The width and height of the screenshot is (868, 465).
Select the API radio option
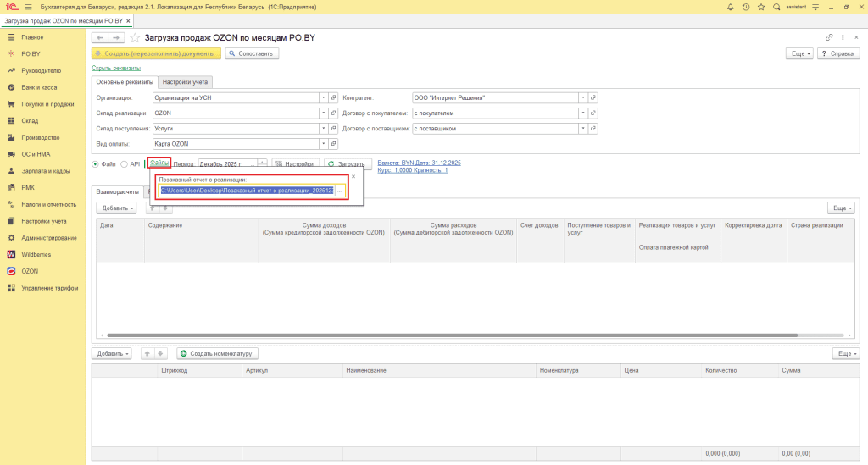[x=124, y=164]
